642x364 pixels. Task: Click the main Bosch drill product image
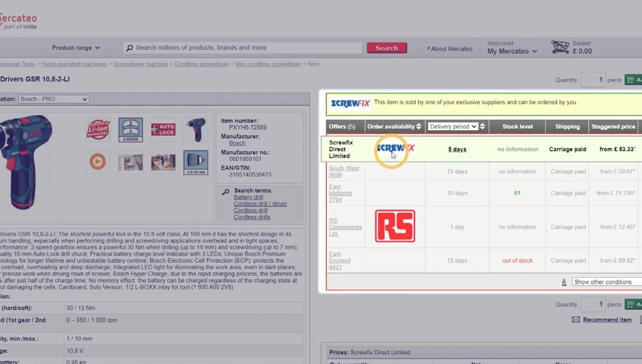(x=26, y=162)
